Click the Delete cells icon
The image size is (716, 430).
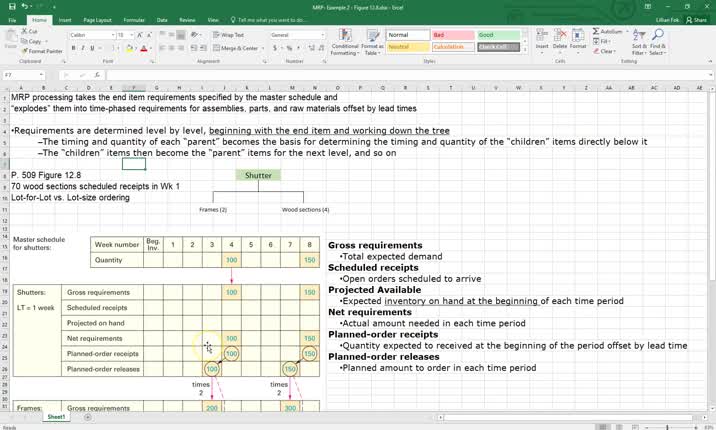[x=560, y=40]
